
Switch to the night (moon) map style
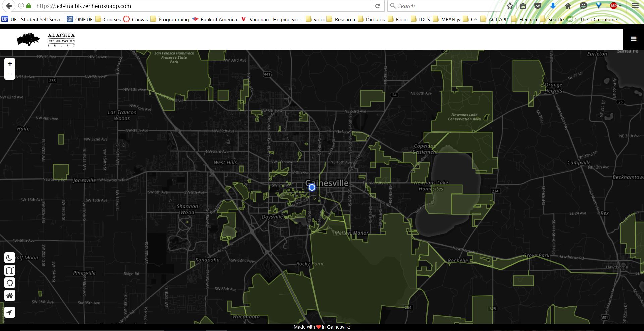[10, 258]
